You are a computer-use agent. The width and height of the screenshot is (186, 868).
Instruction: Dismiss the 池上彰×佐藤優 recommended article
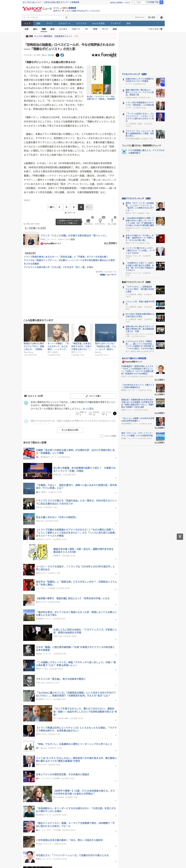pos(115,478)
